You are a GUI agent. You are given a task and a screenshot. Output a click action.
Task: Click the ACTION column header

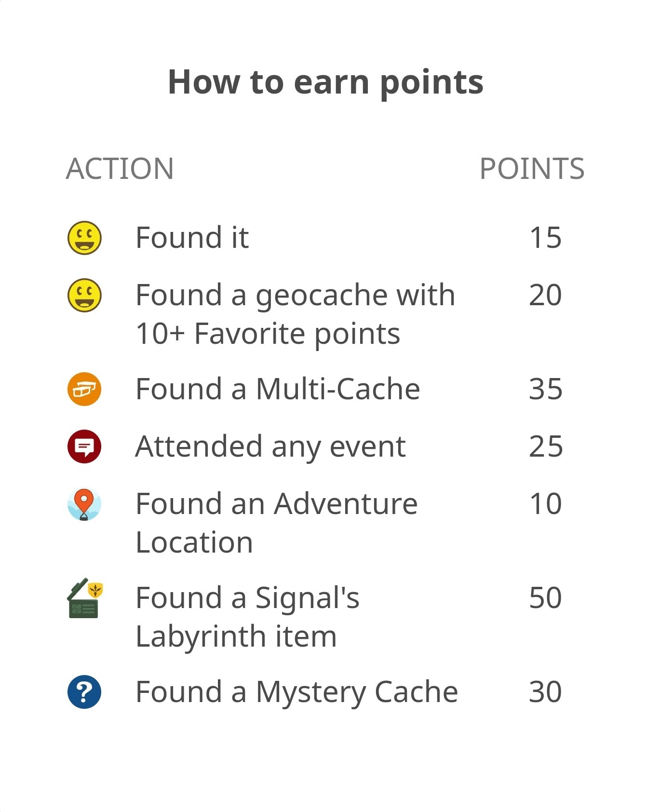(120, 168)
